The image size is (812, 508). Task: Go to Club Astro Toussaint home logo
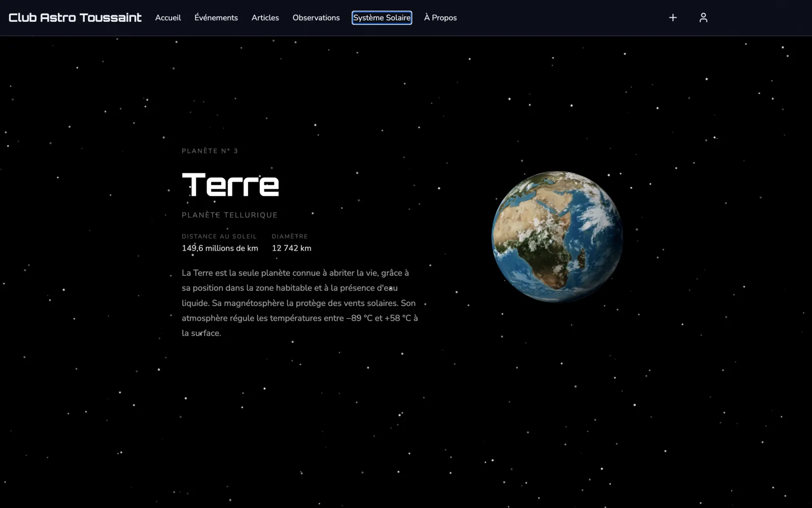(75, 18)
